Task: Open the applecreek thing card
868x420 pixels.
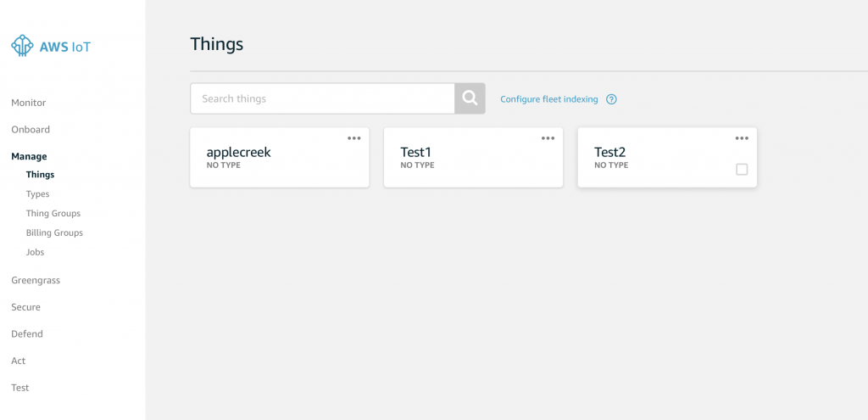Action: click(x=280, y=157)
